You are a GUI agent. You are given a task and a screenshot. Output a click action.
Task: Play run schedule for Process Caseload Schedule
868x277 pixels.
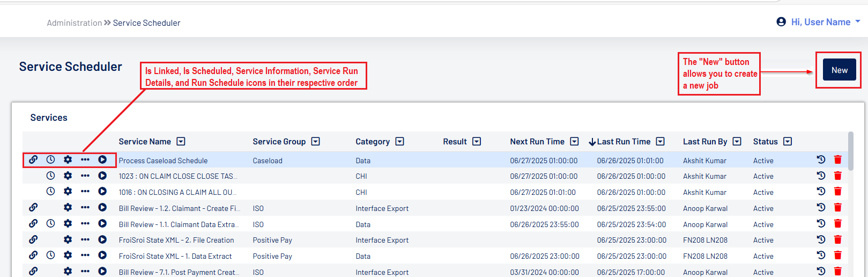click(x=102, y=159)
